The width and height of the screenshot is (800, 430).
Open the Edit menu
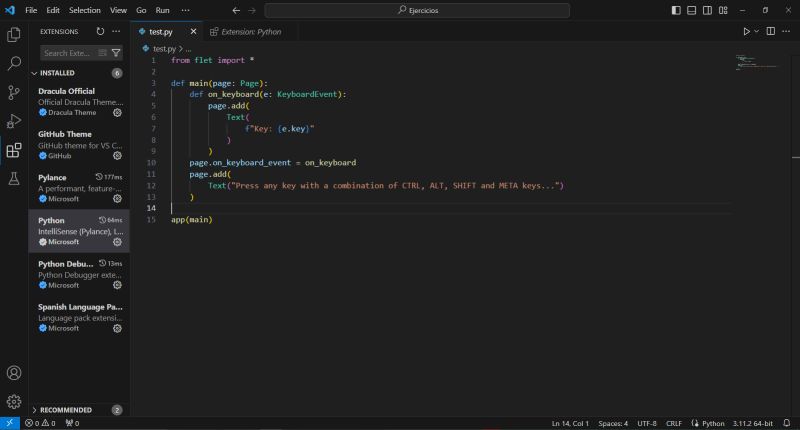[x=53, y=10]
